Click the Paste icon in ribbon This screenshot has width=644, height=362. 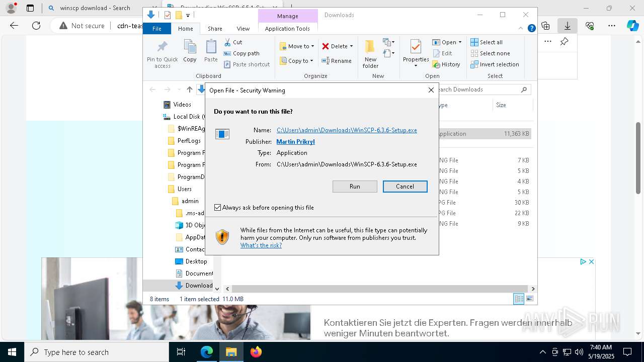[x=211, y=47]
